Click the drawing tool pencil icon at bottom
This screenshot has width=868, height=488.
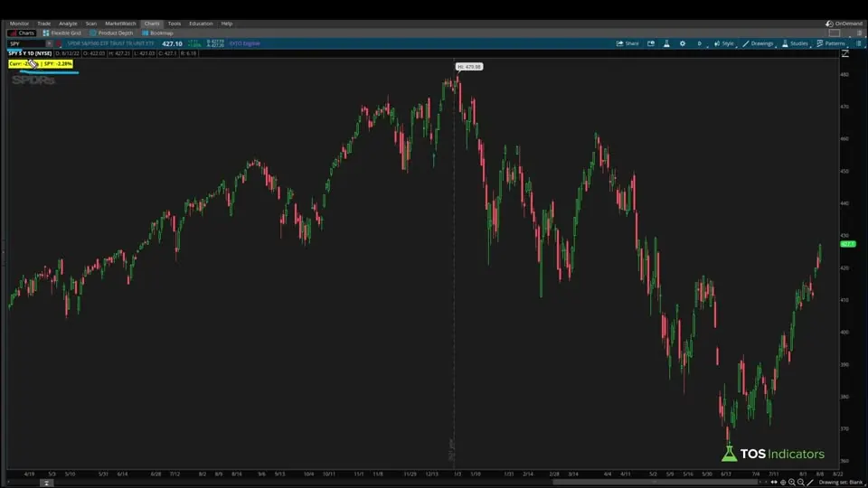810,483
